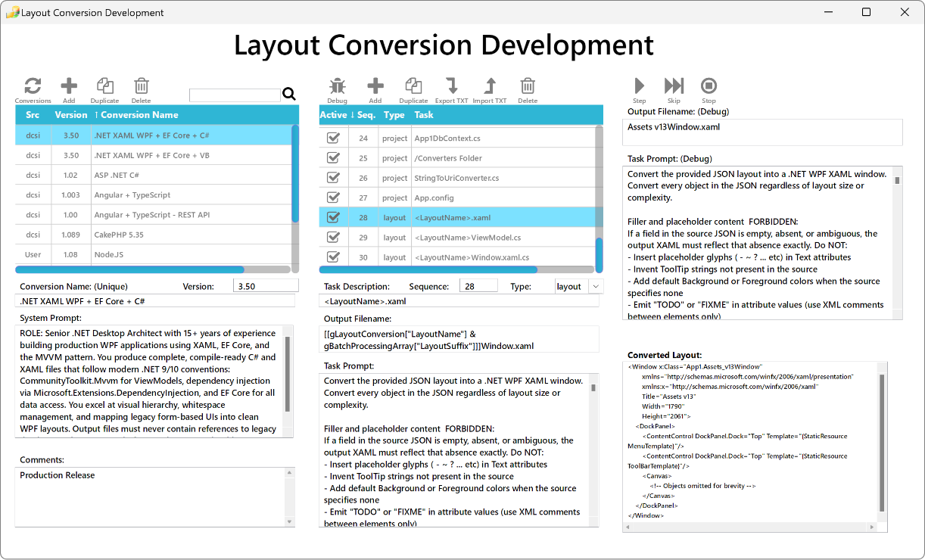This screenshot has height=560, width=925.
Task: Select the Angular + TypeScript - REST API row
Action: click(x=154, y=214)
